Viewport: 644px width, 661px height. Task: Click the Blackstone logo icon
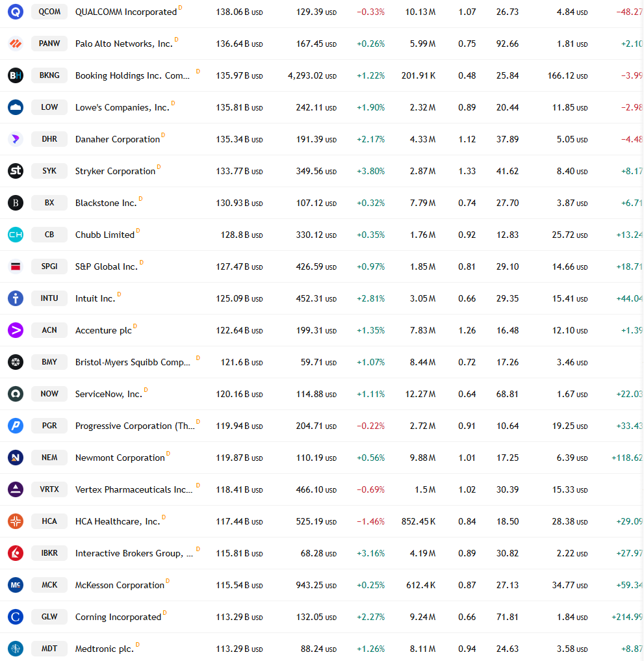pos(16,203)
